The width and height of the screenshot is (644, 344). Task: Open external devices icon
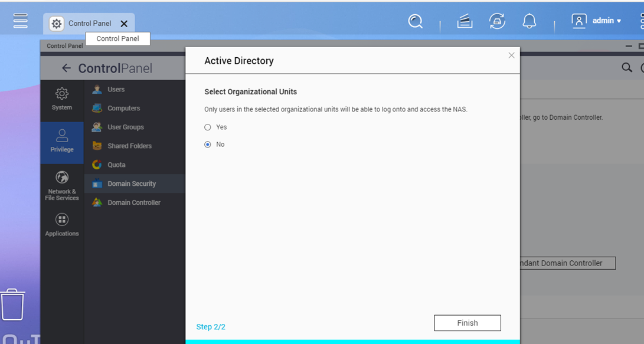(497, 21)
